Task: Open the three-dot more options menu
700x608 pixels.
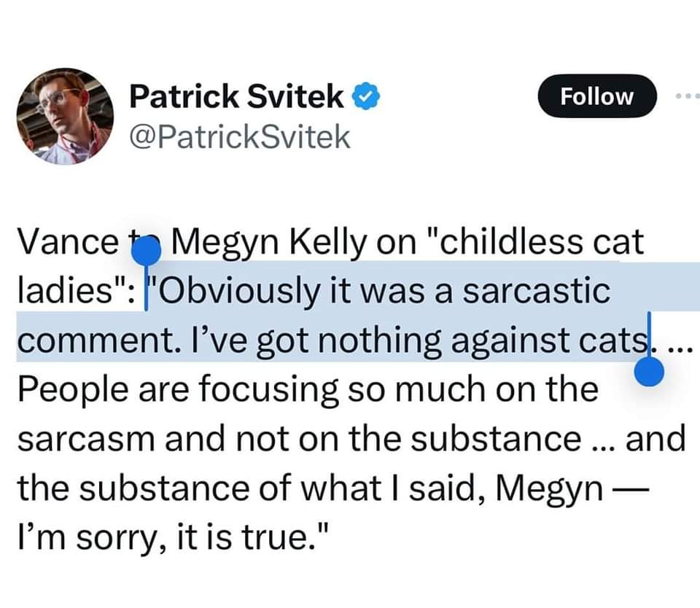Action: (x=688, y=96)
